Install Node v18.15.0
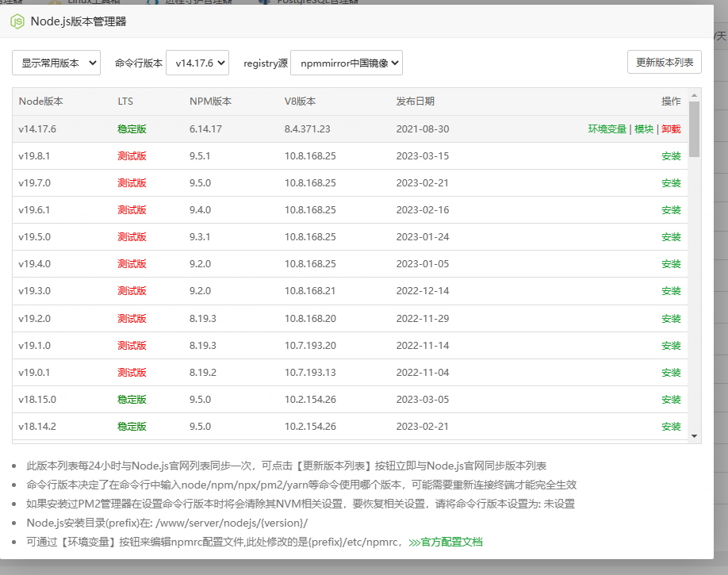 [672, 400]
